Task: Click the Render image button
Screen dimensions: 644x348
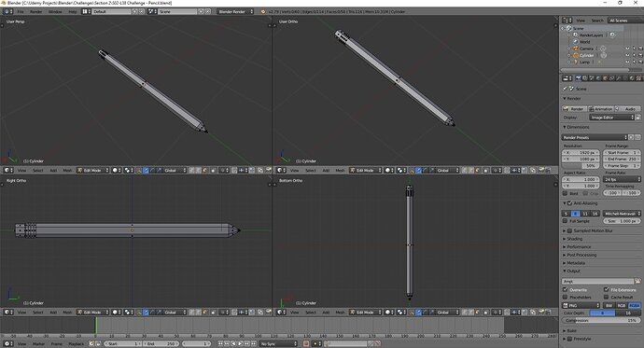Action: 575,109
